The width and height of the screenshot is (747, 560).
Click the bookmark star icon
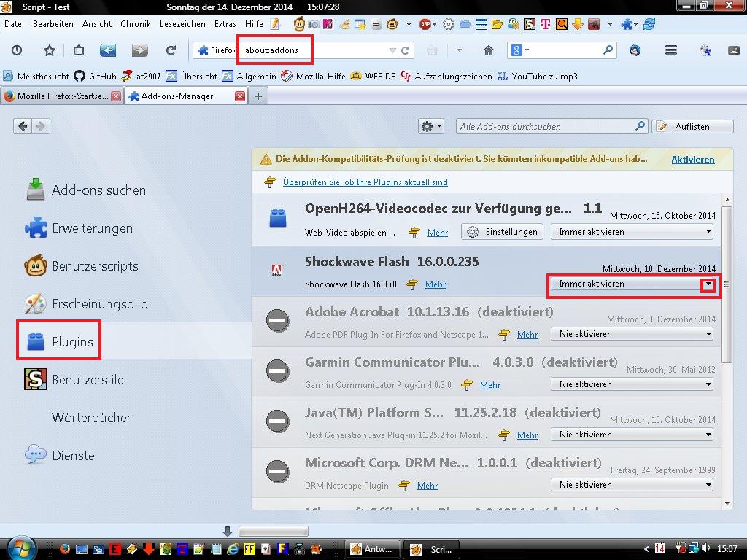50,50
